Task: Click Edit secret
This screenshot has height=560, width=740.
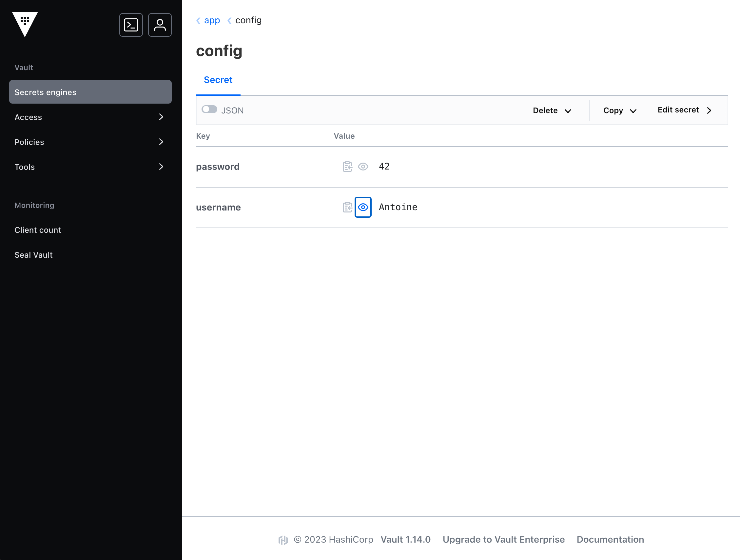Action: point(685,110)
